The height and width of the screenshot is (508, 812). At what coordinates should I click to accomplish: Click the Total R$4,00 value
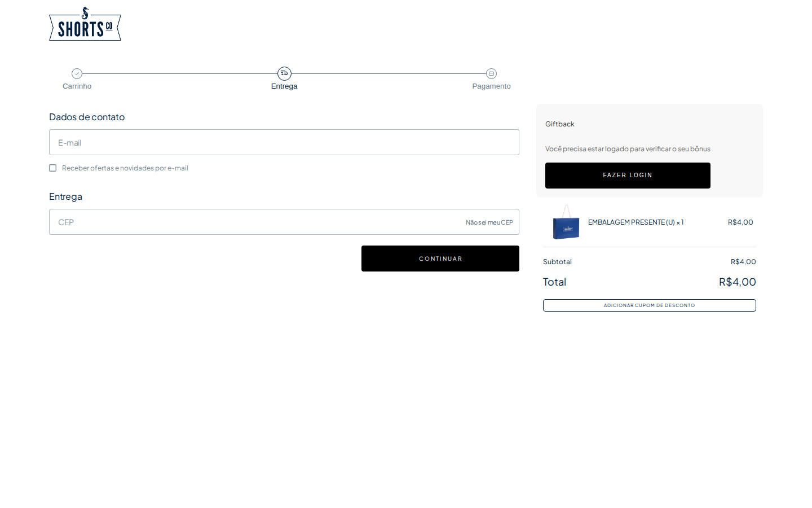[x=738, y=282]
